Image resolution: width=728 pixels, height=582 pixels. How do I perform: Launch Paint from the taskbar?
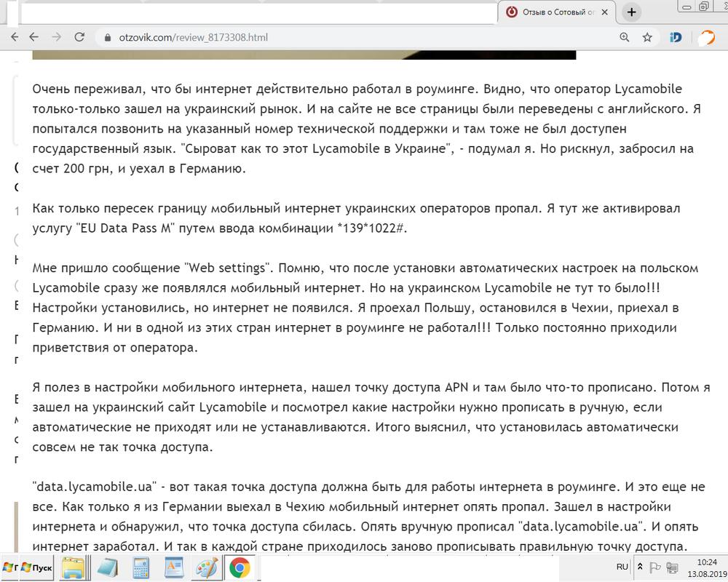pyautogui.click(x=207, y=567)
